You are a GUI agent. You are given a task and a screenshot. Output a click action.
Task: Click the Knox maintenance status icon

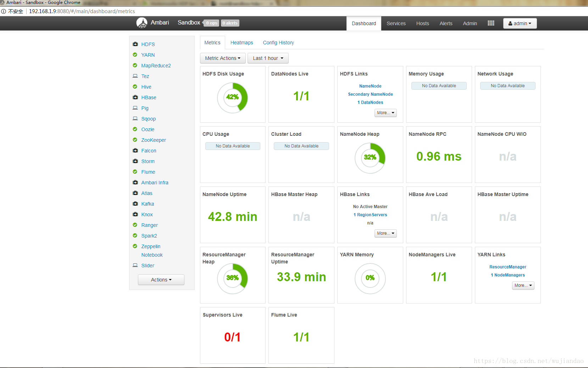tap(135, 214)
